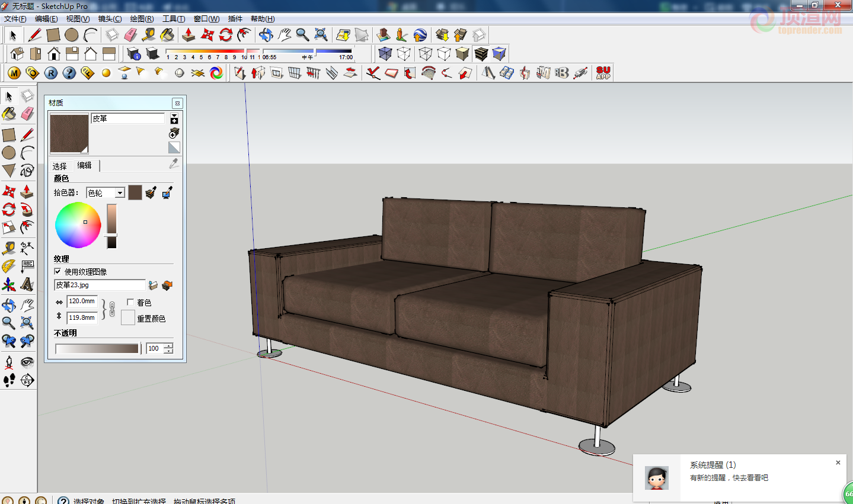Activate the Walk footprints tool
The height and width of the screenshot is (504, 853).
click(9, 380)
